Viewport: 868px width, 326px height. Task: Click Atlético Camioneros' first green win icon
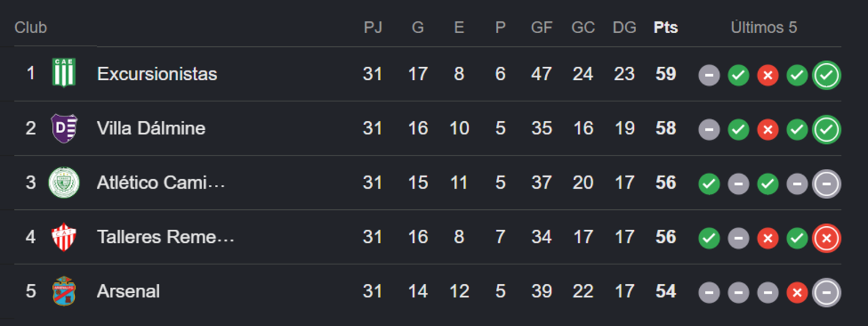pos(709,184)
